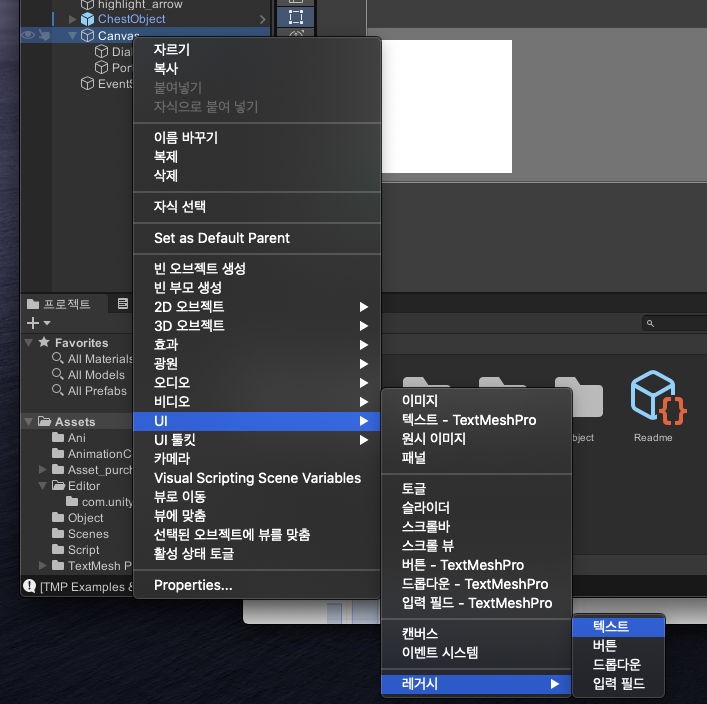Click the Project search field
The image size is (707, 704).
point(675,323)
